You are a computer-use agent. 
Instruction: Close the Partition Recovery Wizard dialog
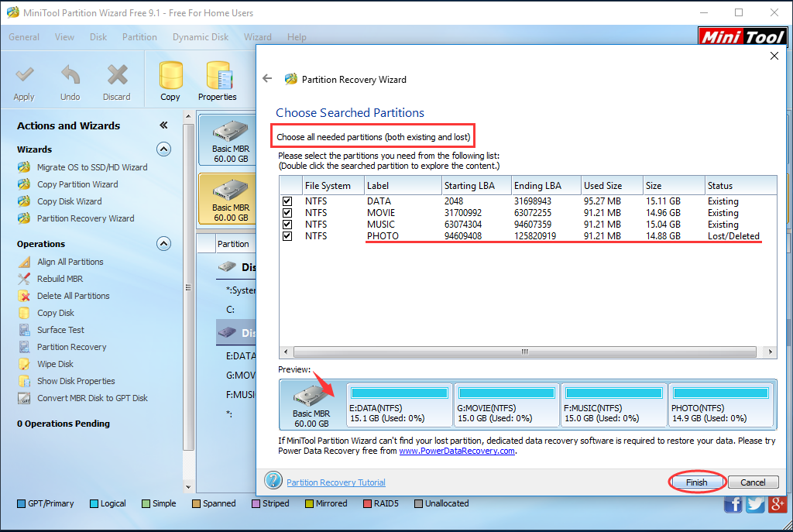click(x=774, y=56)
